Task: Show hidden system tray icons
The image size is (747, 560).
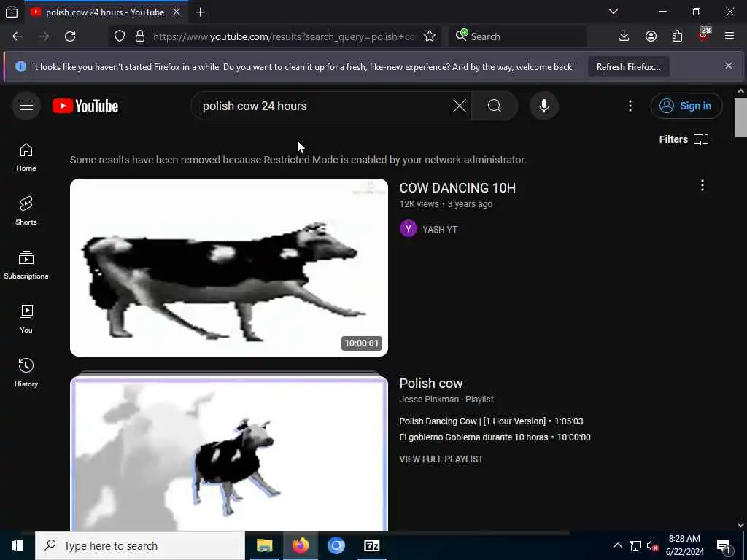Action: click(617, 545)
